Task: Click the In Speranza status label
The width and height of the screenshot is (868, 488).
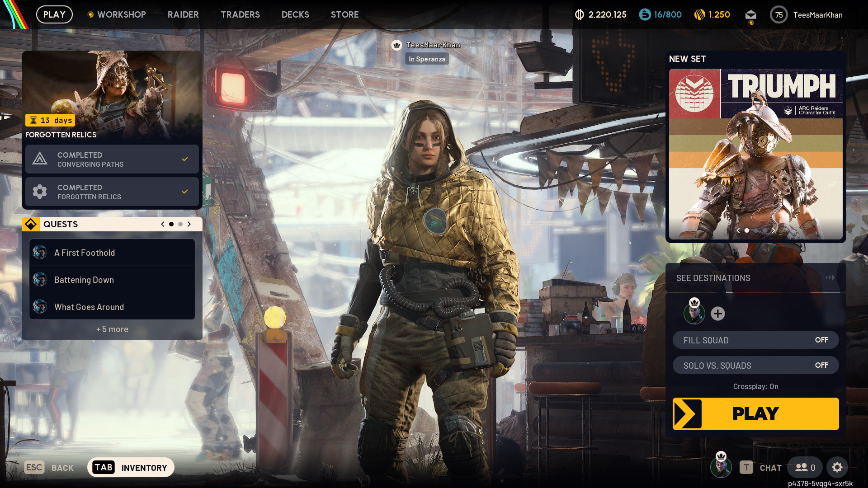Action: coord(427,59)
